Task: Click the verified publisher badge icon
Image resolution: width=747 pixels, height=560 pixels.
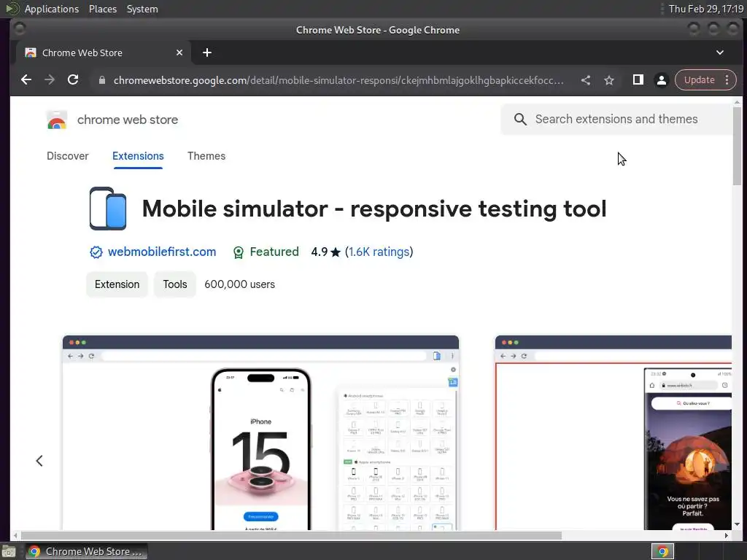Action: [x=96, y=252]
